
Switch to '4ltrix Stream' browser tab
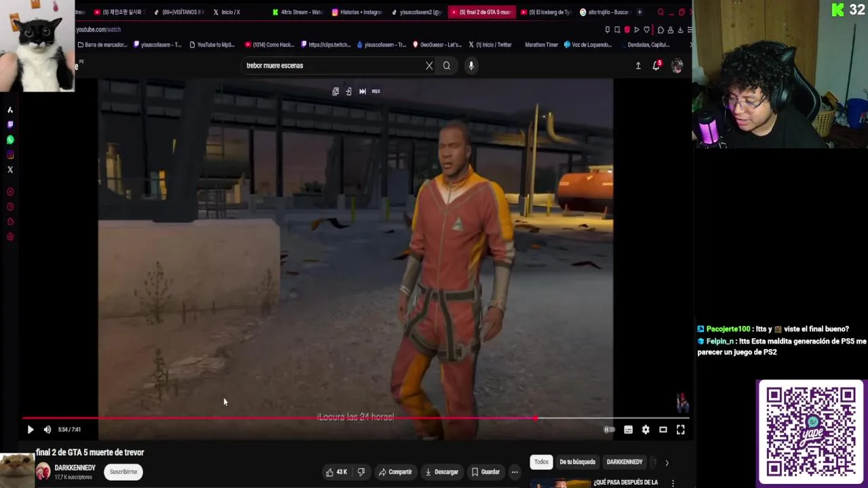297,12
